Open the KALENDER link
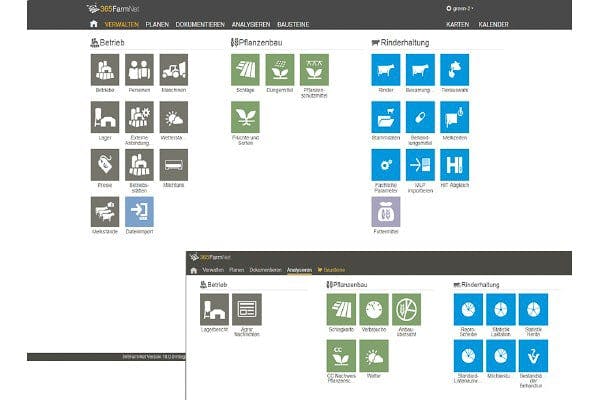Image resolution: width=600 pixels, height=400 pixels. [494, 24]
